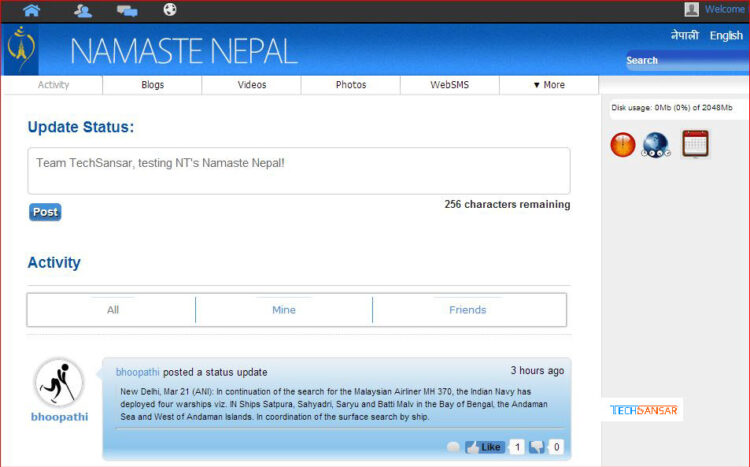Click the 256 characters remaining text
750x467 pixels.
pyautogui.click(x=507, y=204)
